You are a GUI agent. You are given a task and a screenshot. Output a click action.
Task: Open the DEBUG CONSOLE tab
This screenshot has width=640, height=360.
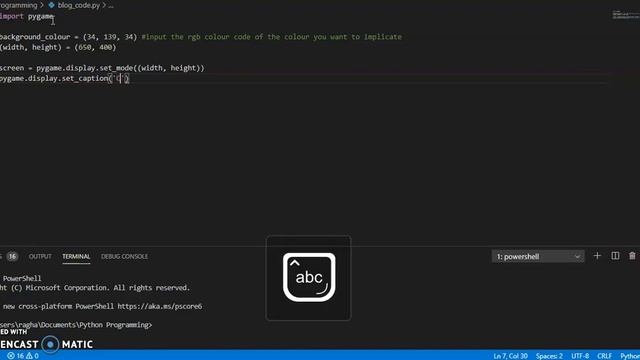(124, 256)
